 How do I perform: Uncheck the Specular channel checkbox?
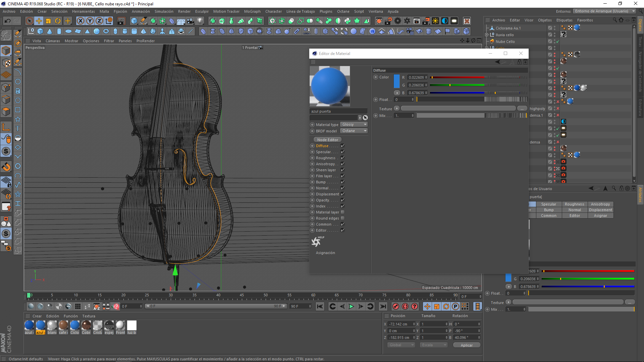pyautogui.click(x=342, y=152)
